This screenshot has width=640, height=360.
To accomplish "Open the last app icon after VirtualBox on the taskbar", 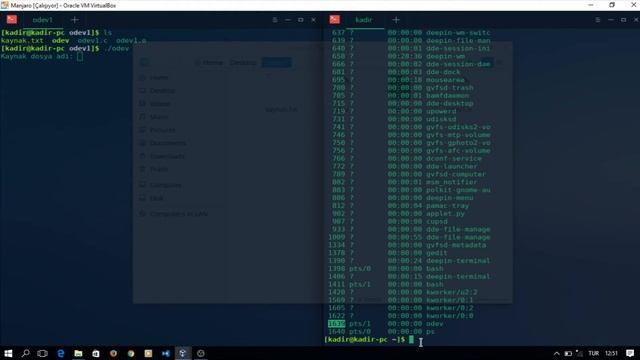I will [x=200, y=353].
